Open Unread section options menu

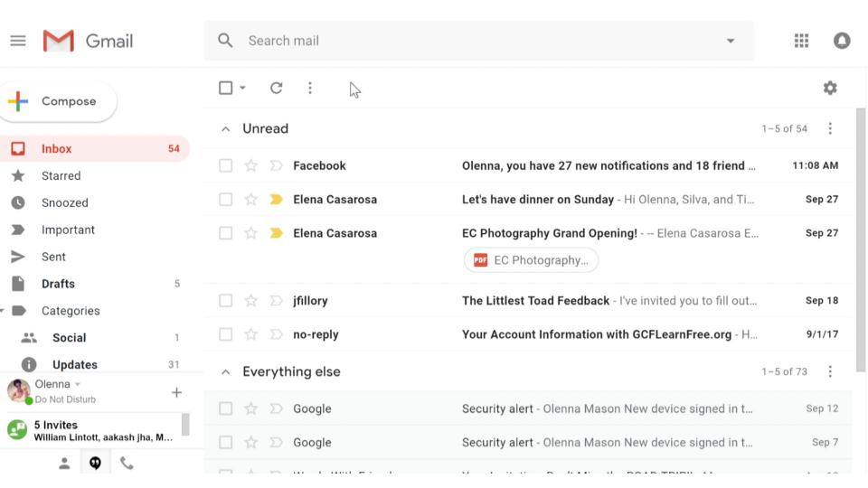tap(829, 128)
